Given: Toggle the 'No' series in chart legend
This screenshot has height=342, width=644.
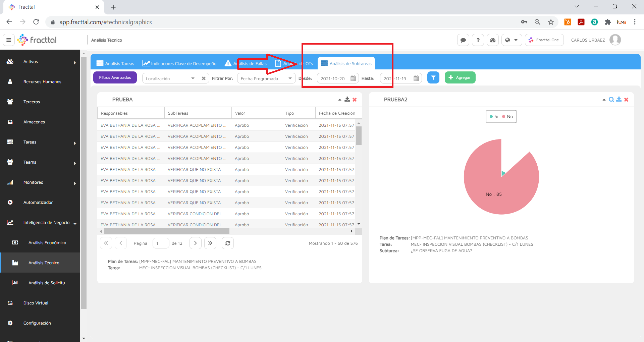Looking at the screenshot, I should pos(507,117).
